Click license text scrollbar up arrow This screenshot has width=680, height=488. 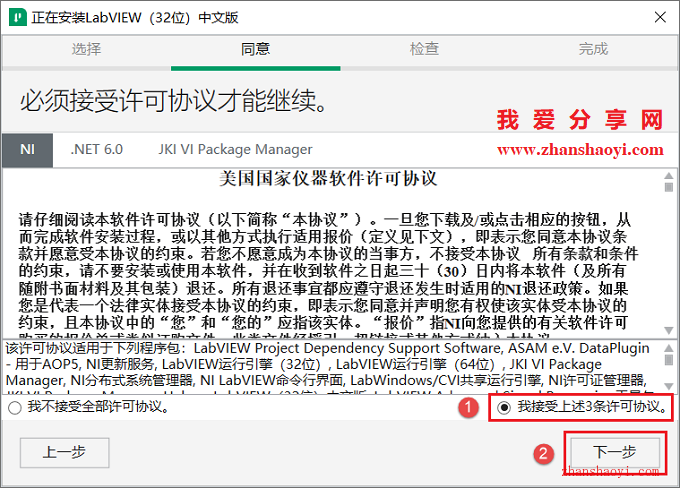pyautogui.click(x=669, y=176)
